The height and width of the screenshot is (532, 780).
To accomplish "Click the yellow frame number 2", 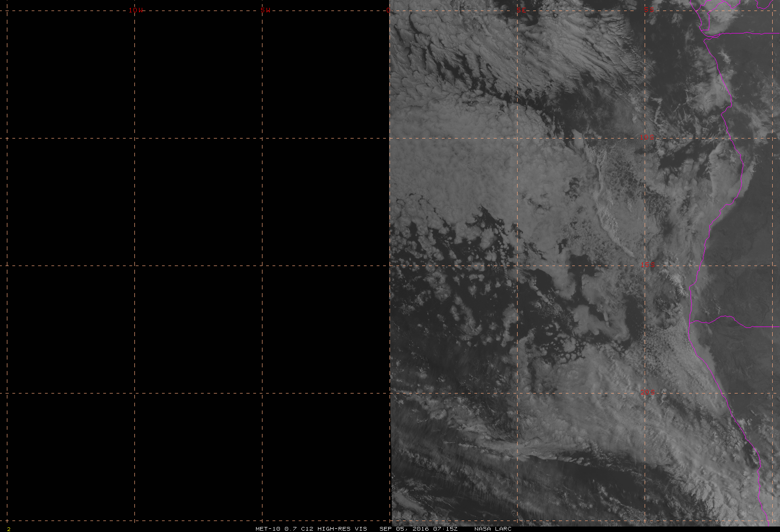I will point(9,529).
